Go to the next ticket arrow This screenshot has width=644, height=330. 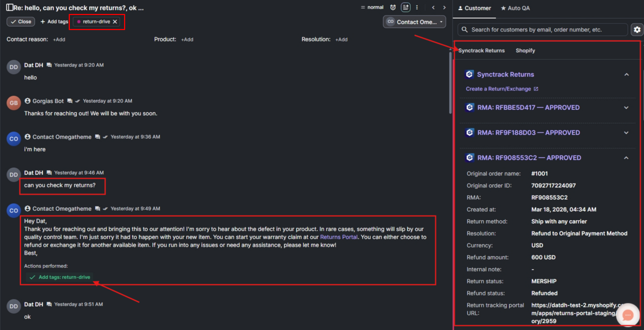[x=444, y=8]
